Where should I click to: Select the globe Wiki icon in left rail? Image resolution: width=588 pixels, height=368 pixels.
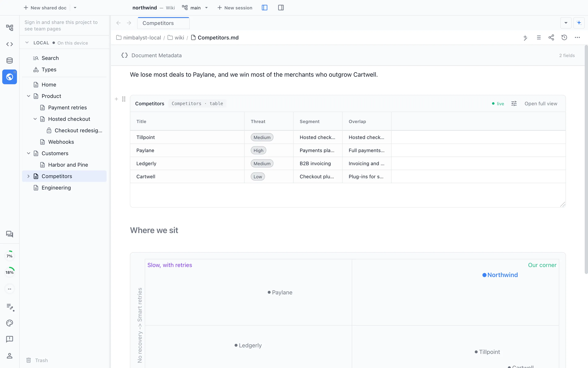tap(9, 77)
